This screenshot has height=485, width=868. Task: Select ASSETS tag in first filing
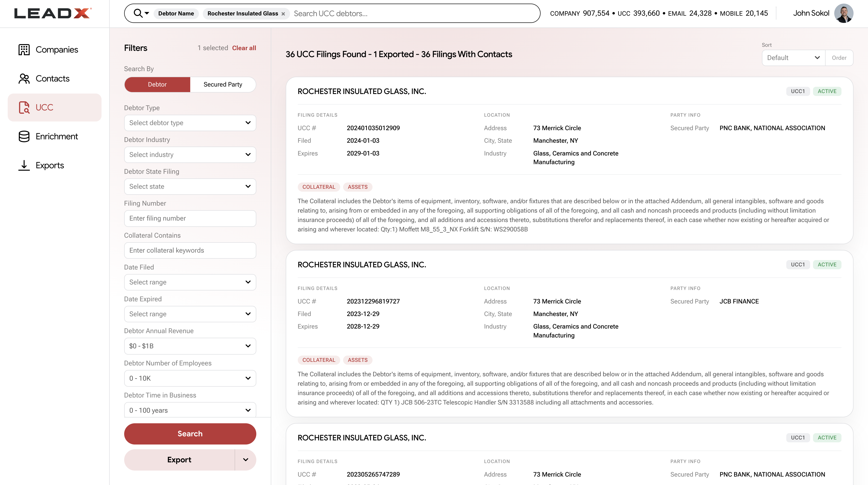pos(358,187)
